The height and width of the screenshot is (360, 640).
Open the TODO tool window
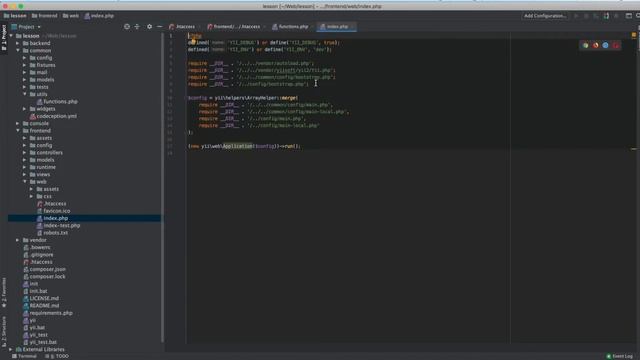point(57,356)
